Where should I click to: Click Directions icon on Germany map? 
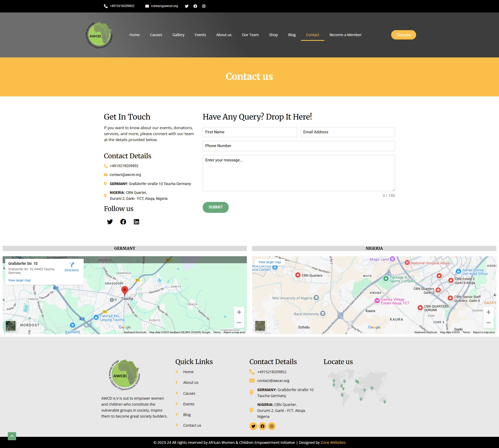[x=72, y=267]
